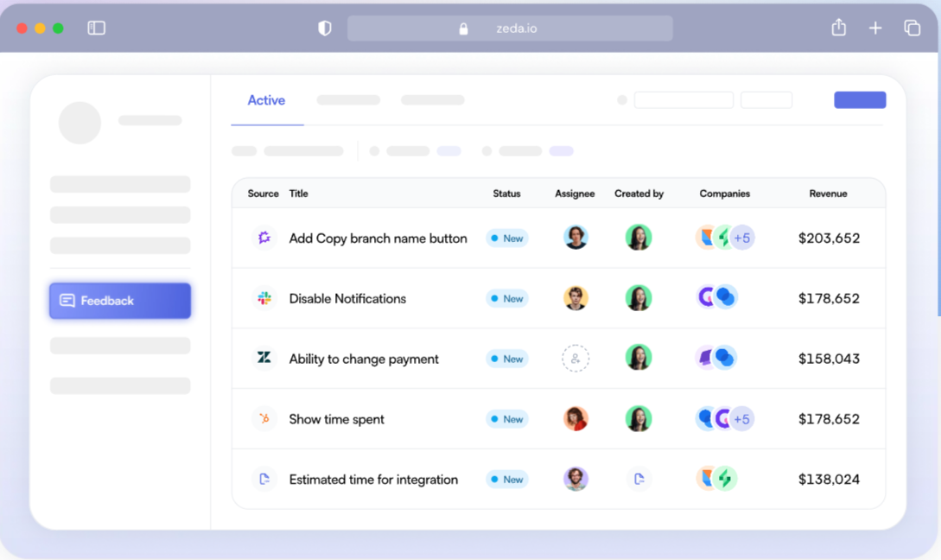This screenshot has height=560, width=941.
Task: Click the blue button at top right
Action: (x=860, y=100)
